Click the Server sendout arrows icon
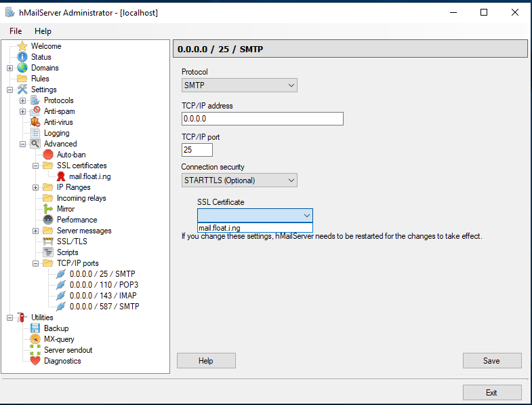The height and width of the screenshot is (405, 532). click(x=35, y=350)
